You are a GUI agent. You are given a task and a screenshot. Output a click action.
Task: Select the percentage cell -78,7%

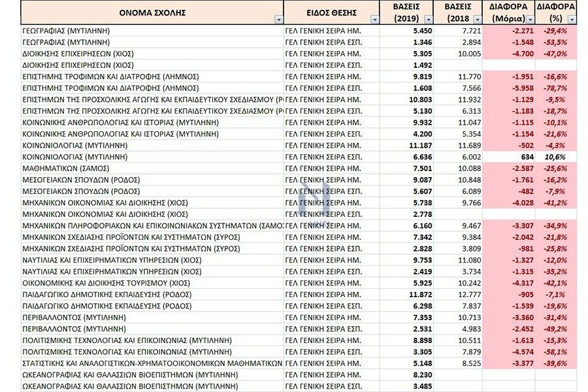point(556,88)
